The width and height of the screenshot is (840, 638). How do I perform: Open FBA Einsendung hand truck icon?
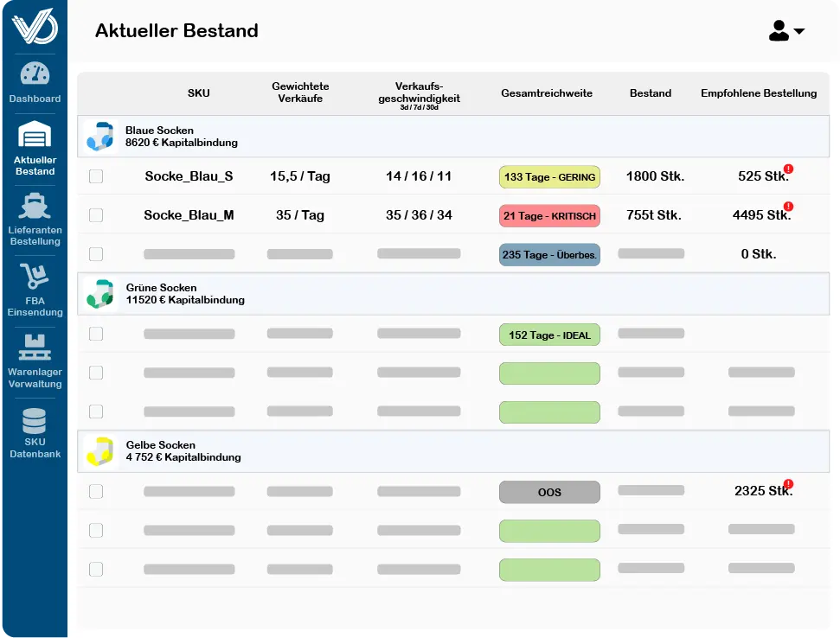35,277
